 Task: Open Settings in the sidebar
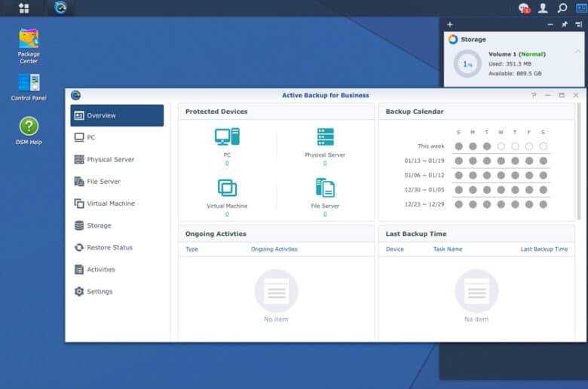pos(117,292)
